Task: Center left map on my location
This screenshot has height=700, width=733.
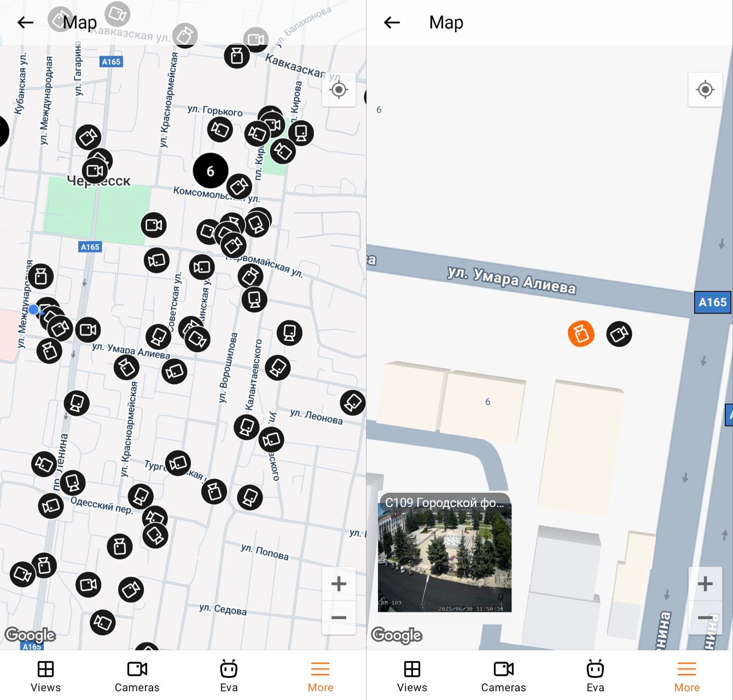Action: 339,90
